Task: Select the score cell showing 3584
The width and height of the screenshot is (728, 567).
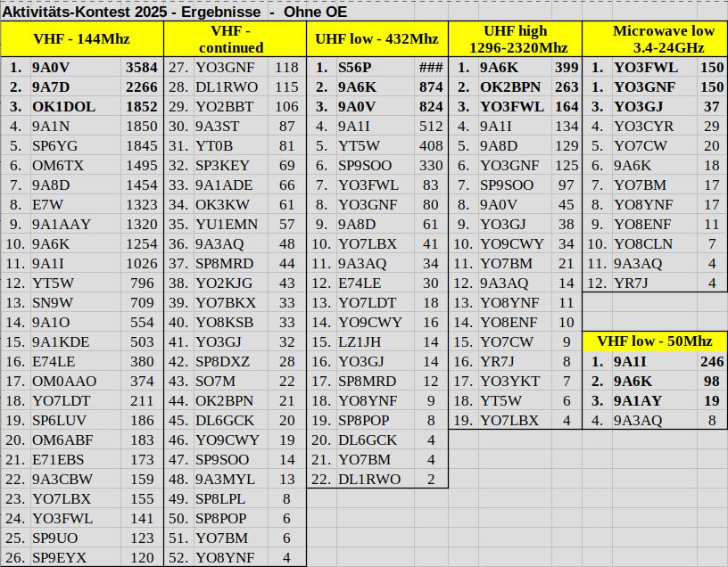Action: (142, 68)
